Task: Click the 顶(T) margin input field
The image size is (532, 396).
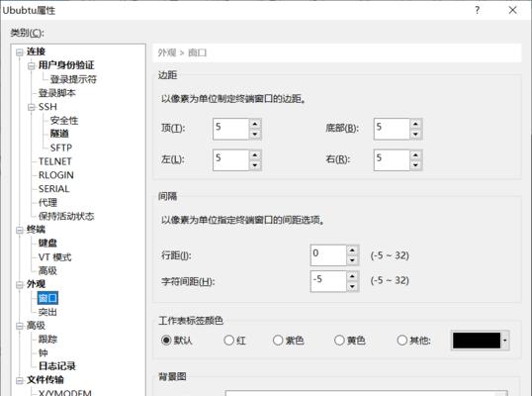Action: point(230,129)
